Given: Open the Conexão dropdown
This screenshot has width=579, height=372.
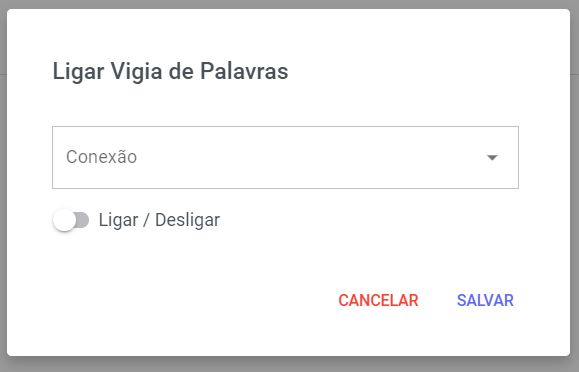Looking at the screenshot, I should tap(285, 157).
